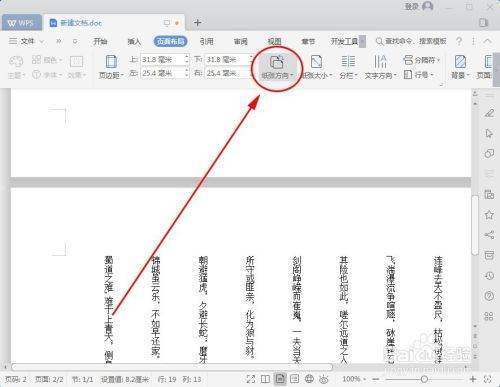Switch to reading layout view

(x=265, y=379)
